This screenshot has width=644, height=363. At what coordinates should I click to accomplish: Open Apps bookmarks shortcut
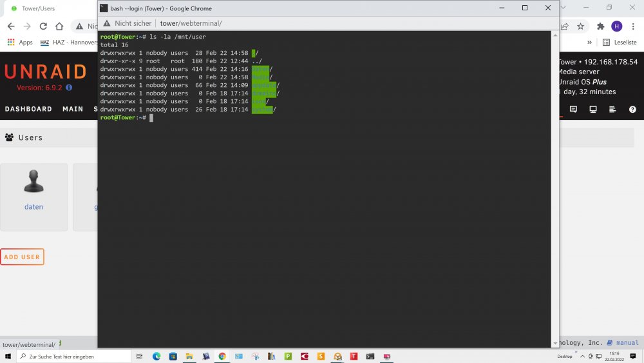point(20,43)
